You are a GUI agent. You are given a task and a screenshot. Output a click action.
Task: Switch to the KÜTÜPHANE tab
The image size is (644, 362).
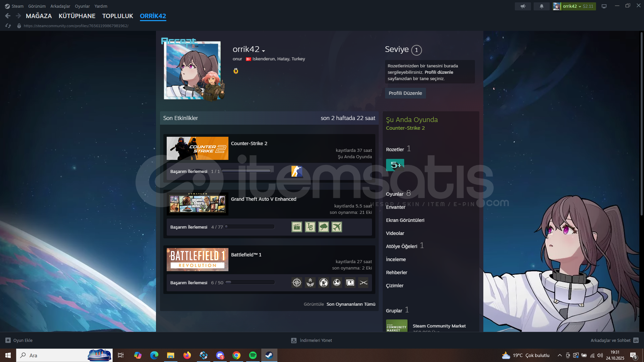(77, 16)
